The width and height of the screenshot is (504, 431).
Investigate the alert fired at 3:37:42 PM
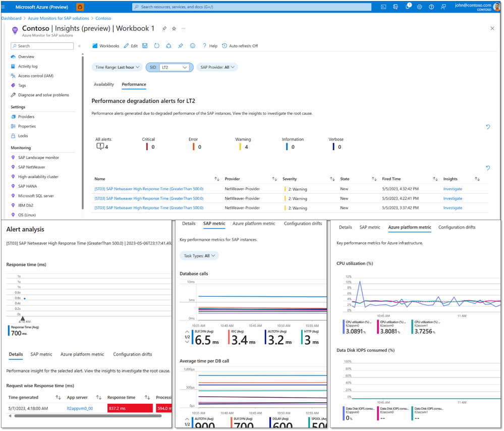point(453,208)
